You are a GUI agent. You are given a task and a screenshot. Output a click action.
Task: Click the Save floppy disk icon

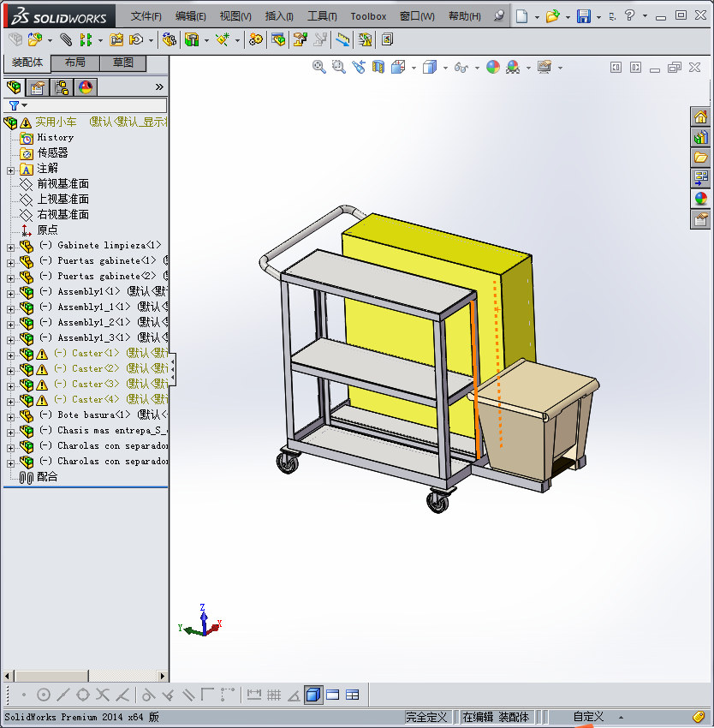pyautogui.click(x=584, y=16)
